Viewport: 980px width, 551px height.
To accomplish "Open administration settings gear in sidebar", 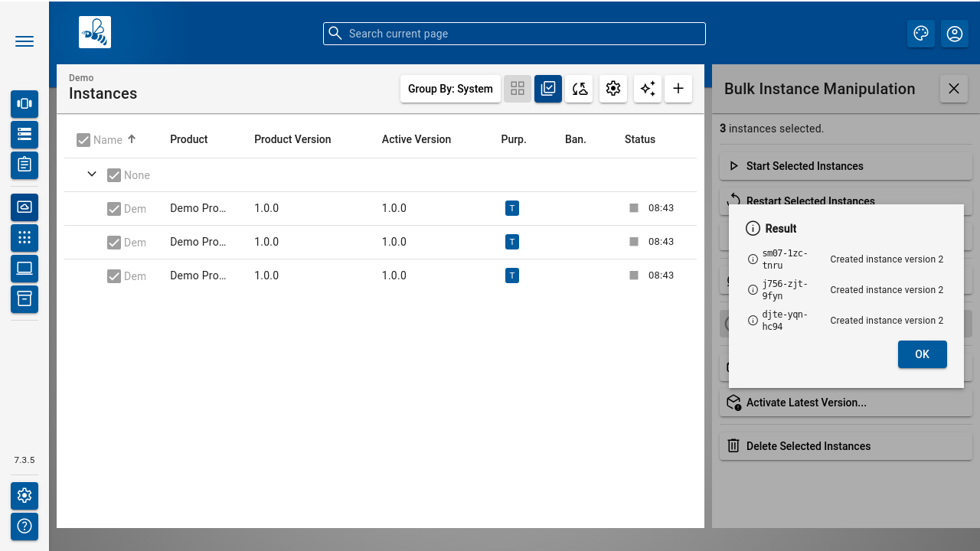I will pos(24,496).
